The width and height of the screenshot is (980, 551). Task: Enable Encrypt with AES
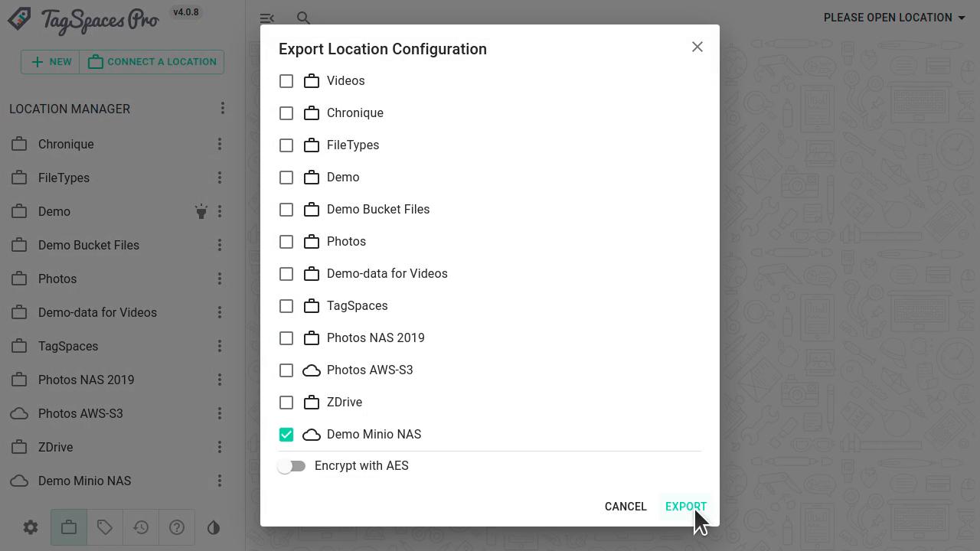[x=292, y=466]
